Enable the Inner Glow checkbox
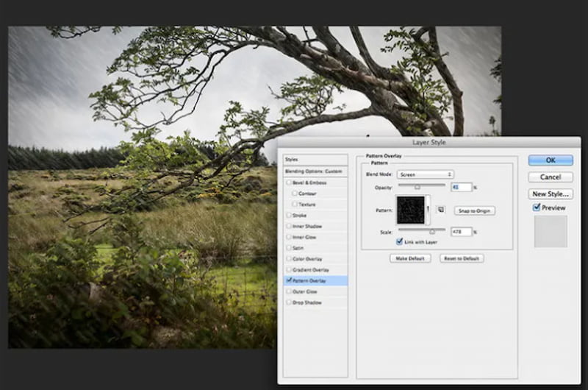The width and height of the screenshot is (588, 390). (x=288, y=237)
